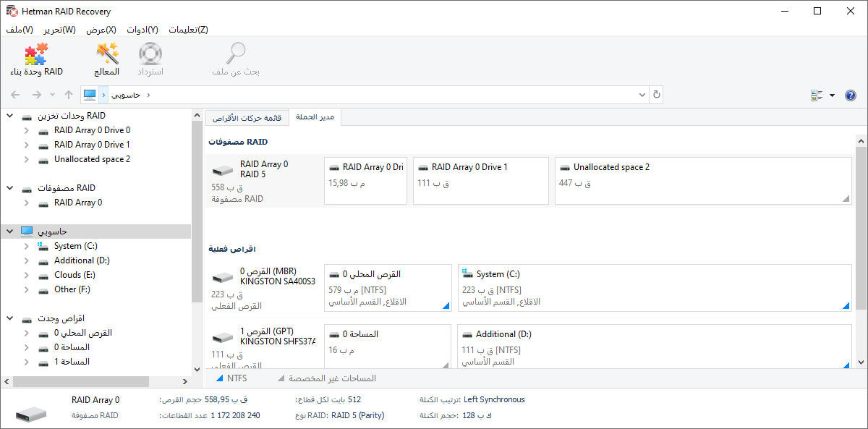Click the unallocated spaces (المساحات غير المخصصة) legend
Image resolution: width=868 pixels, height=429 pixels.
click(327, 378)
